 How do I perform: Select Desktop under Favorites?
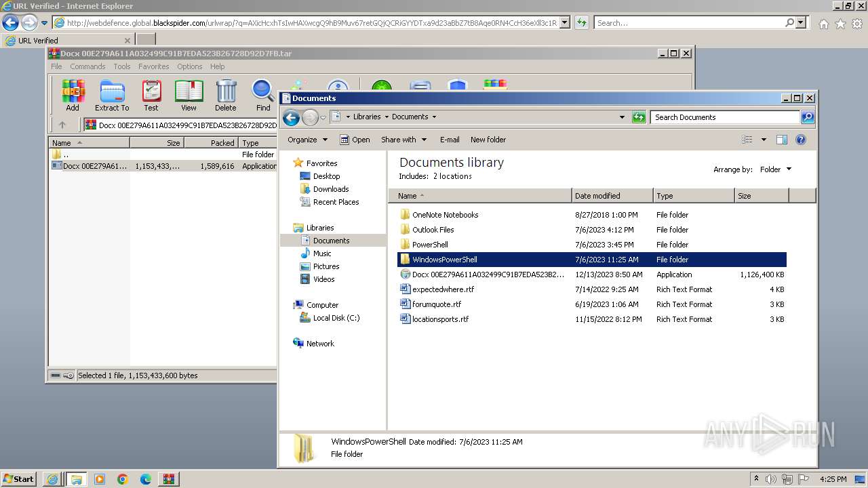(326, 176)
